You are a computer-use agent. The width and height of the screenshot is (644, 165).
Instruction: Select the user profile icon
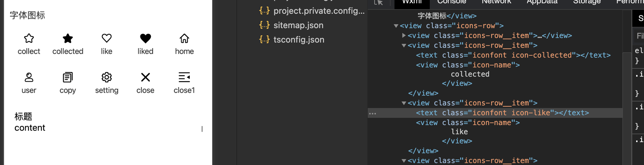[29, 77]
